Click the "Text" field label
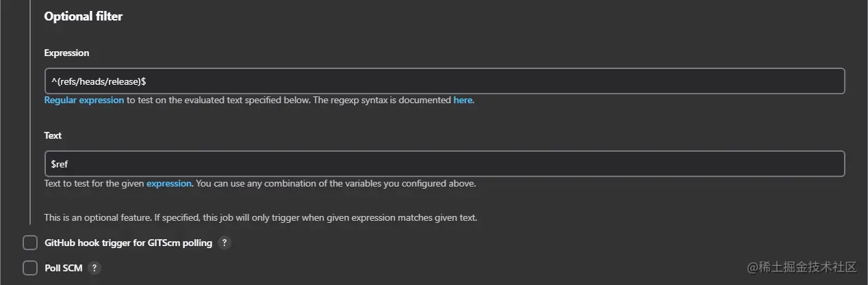 [x=53, y=135]
